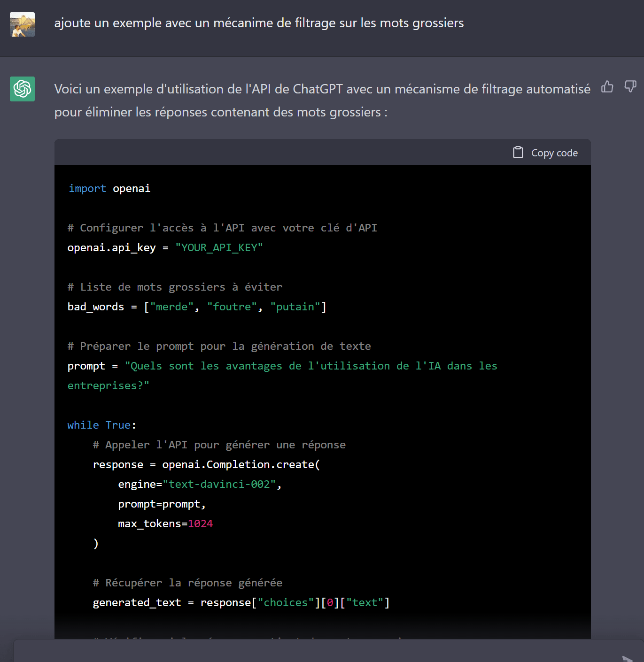644x662 pixels.
Task: Click comment '# Récupérer la réponse générée'
Action: point(188,583)
